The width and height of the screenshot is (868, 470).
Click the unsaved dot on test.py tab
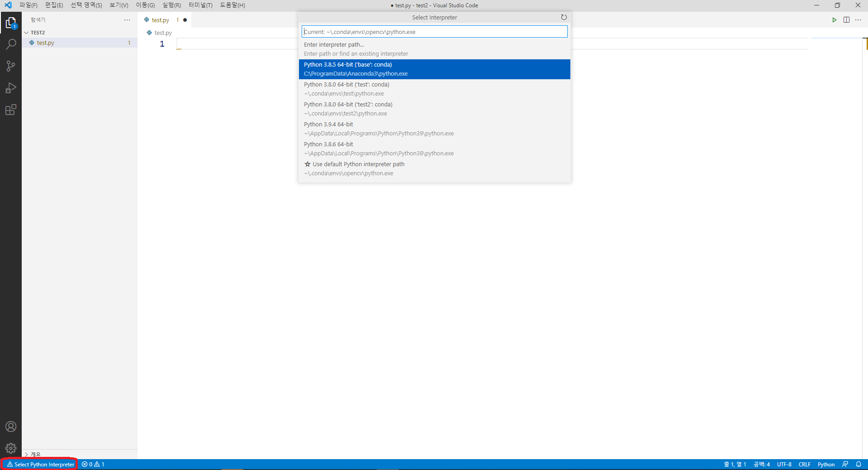click(x=185, y=20)
